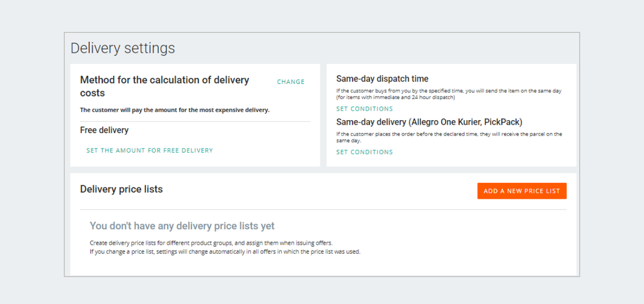Click the divider line above Free delivery
This screenshot has height=304, width=644.
click(x=195, y=122)
